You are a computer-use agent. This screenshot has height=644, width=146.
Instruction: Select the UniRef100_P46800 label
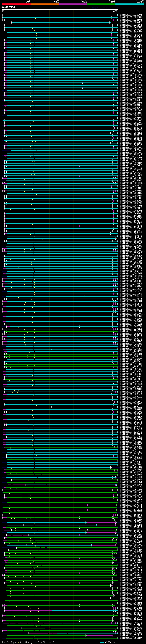point(131,477)
